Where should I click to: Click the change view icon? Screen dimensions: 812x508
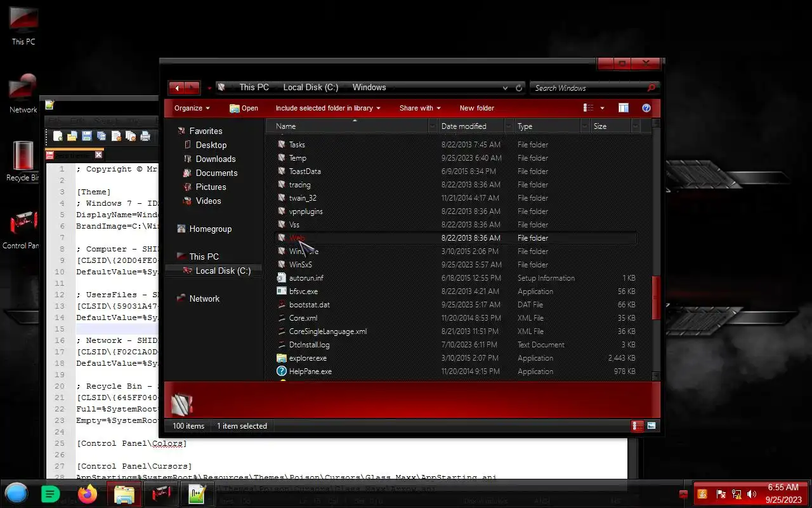point(589,108)
